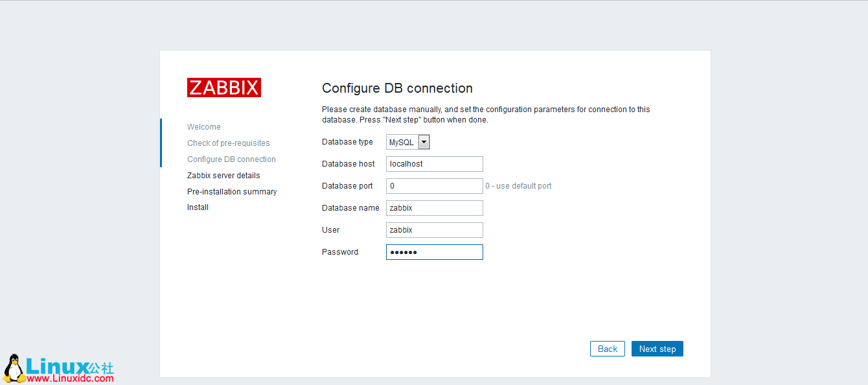
Task: Select the Check of pre-requisites step
Action: (x=229, y=143)
